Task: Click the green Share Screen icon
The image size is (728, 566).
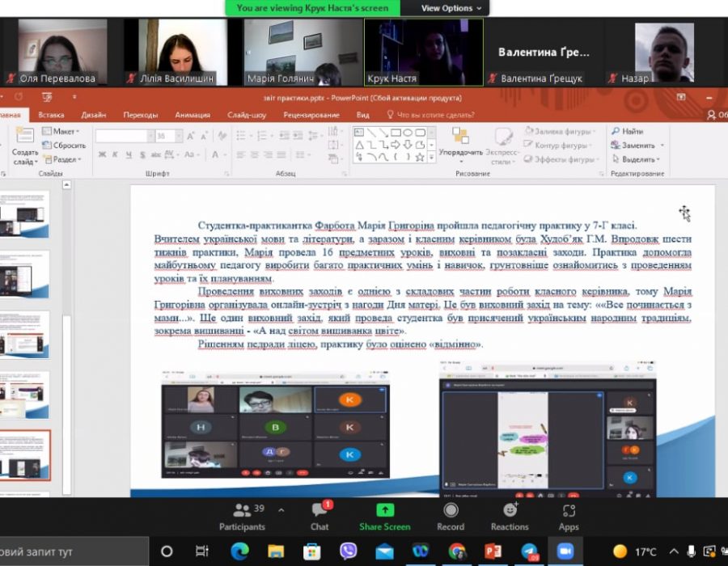Action: [x=385, y=510]
